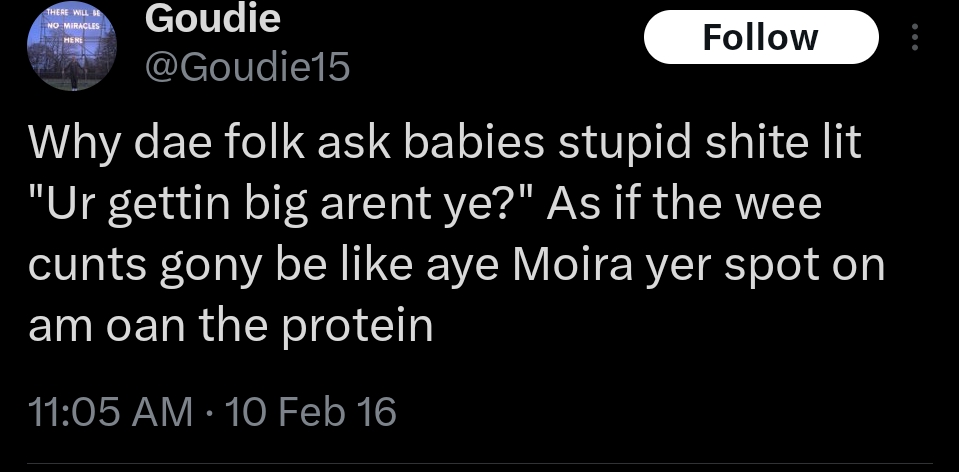Viewport: 959px width, 472px height.
Task: Click the Follow button
Action: [760, 37]
